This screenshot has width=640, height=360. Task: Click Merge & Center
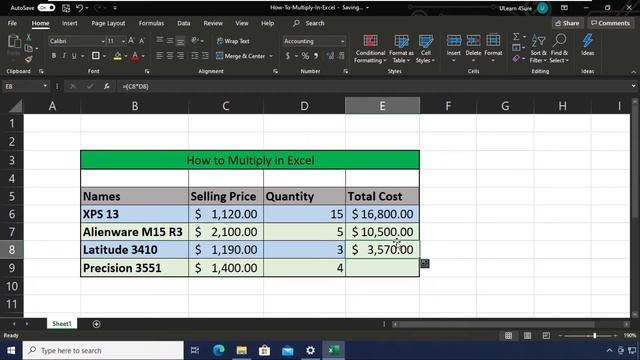241,56
